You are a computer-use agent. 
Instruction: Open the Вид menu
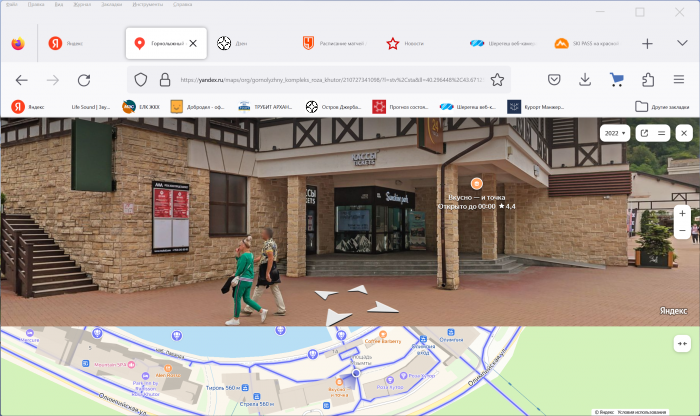[x=58, y=4]
